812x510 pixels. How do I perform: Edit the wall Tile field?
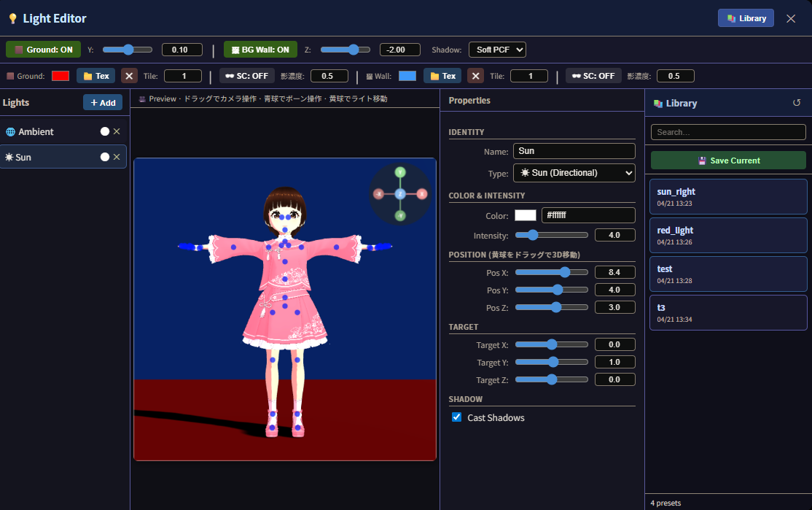529,76
